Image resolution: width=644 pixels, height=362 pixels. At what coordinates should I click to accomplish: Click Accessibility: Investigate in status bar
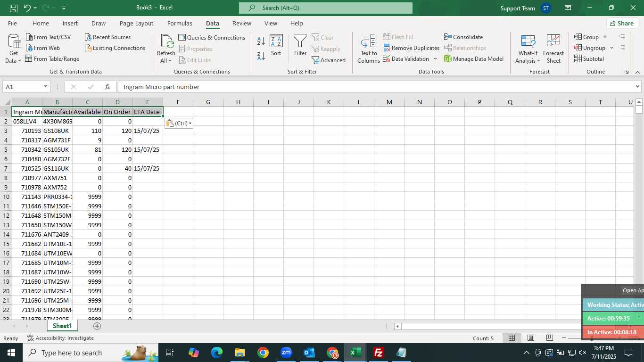[x=61, y=338]
